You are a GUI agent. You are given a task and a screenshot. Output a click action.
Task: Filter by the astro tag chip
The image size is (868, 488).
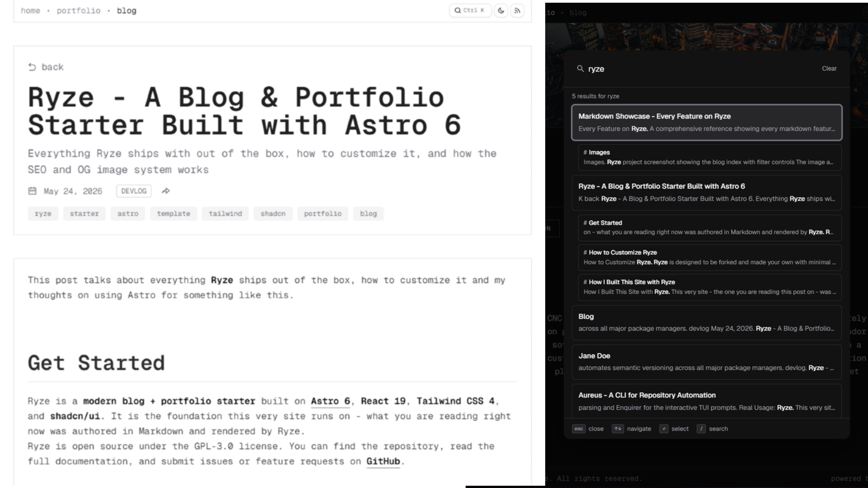[128, 214]
